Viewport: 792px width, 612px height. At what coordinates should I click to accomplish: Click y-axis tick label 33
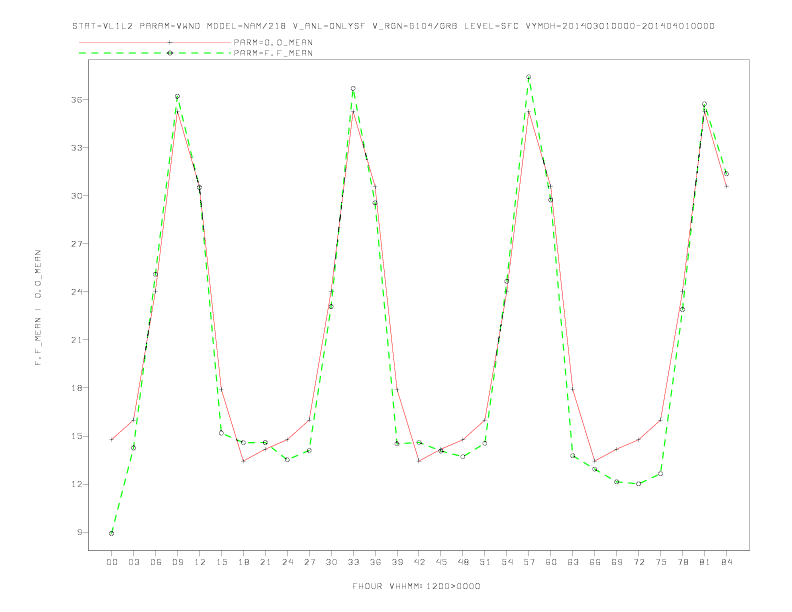77,148
